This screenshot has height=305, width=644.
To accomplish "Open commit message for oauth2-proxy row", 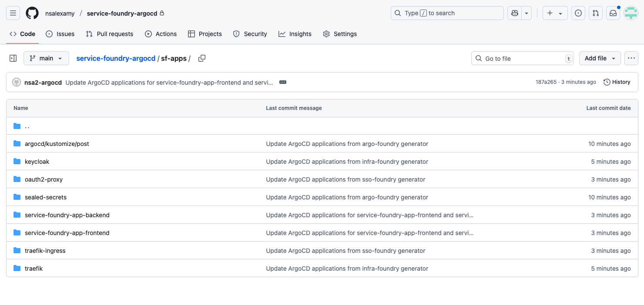I will 346,179.
